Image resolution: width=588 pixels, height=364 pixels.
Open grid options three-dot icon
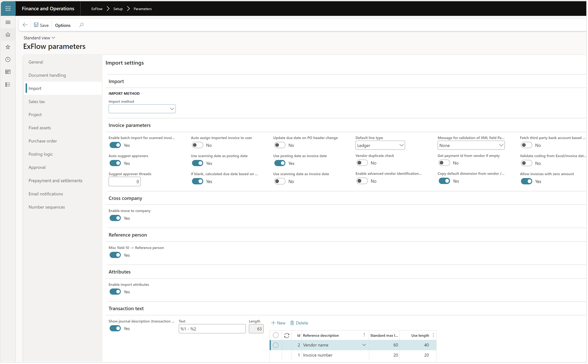[x=433, y=335]
